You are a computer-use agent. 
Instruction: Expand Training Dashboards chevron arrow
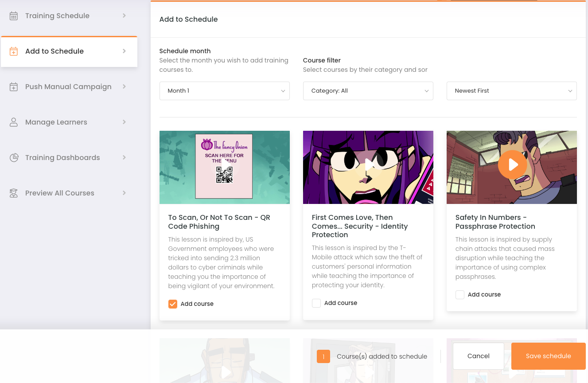point(125,157)
